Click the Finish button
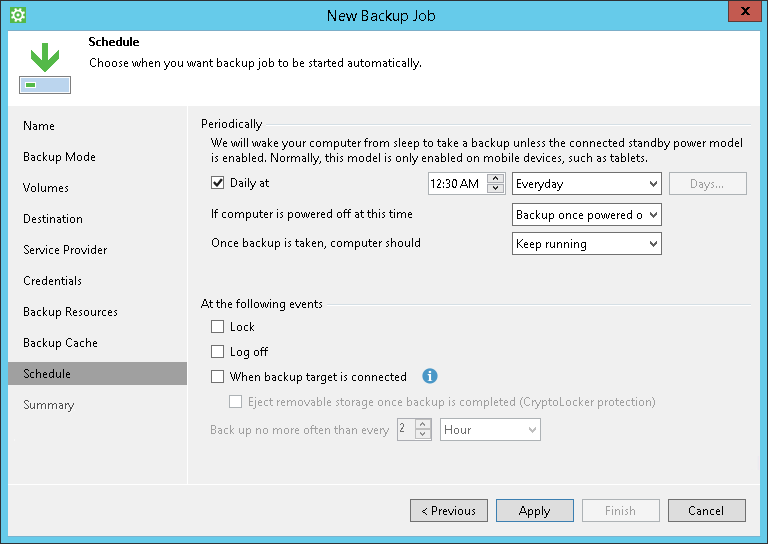Image resolution: width=768 pixels, height=544 pixels. point(621,511)
